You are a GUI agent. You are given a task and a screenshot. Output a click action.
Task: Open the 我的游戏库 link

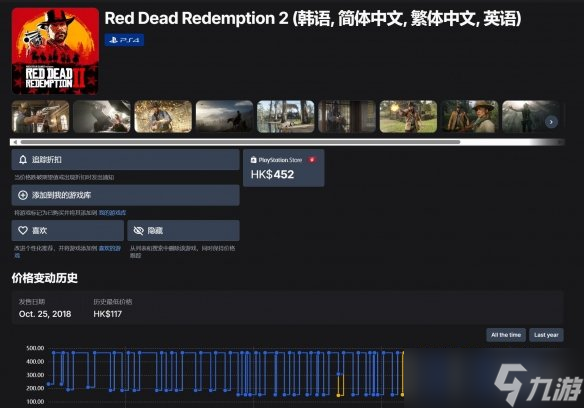click(x=112, y=213)
